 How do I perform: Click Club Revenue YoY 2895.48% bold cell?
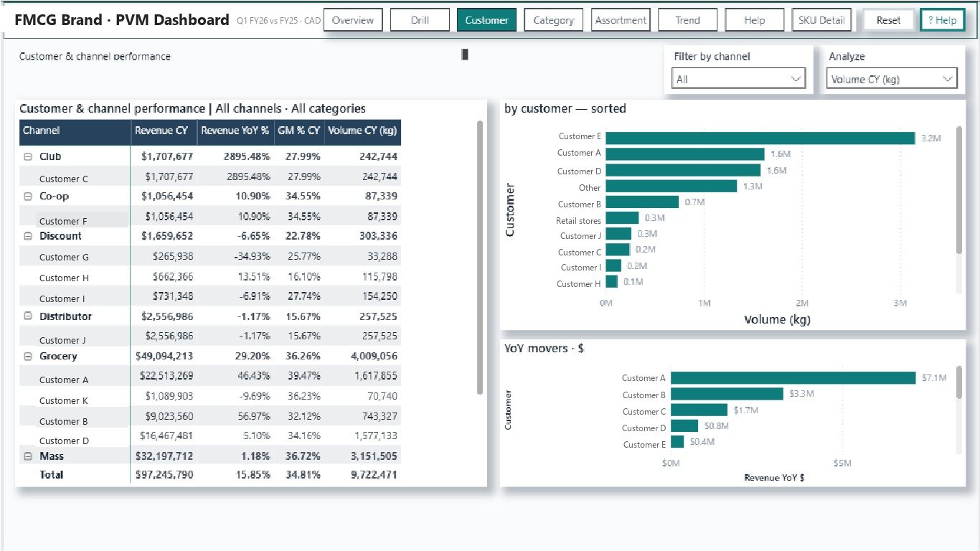click(x=246, y=156)
